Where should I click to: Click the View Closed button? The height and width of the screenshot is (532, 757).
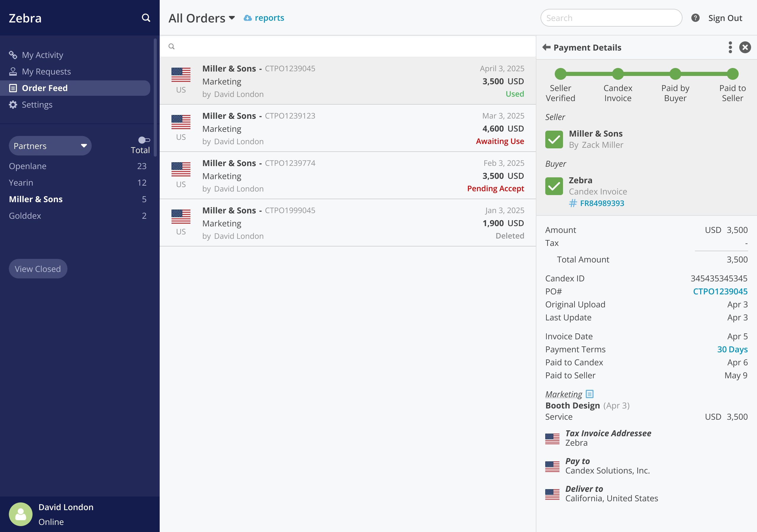38,269
